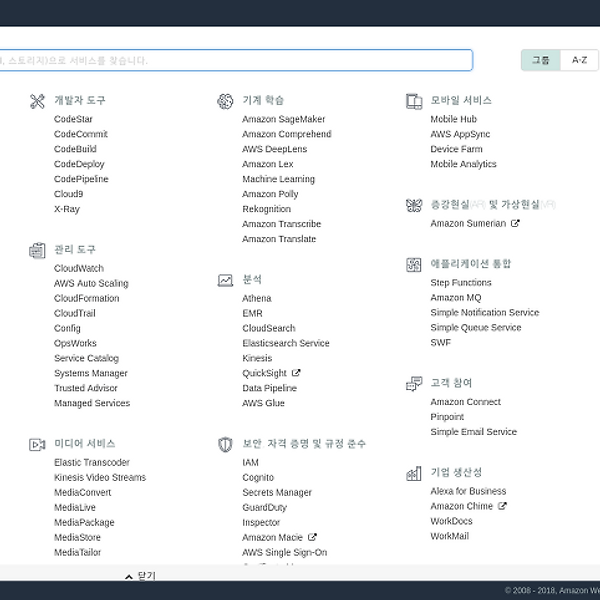Open Athena service
The width and height of the screenshot is (600, 600).
point(256,298)
